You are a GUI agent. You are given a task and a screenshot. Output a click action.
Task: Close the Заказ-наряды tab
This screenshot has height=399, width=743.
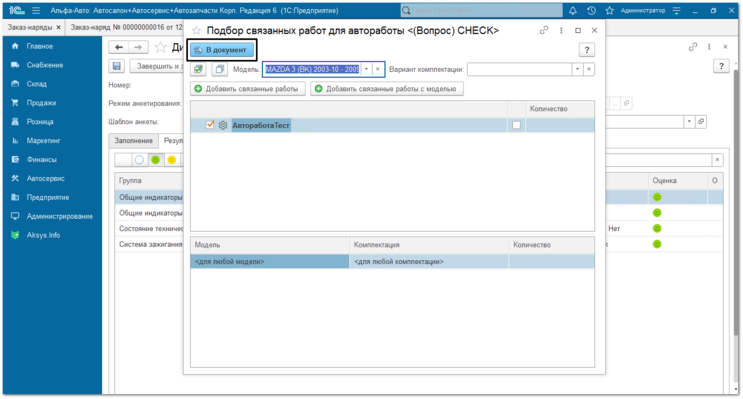58,27
